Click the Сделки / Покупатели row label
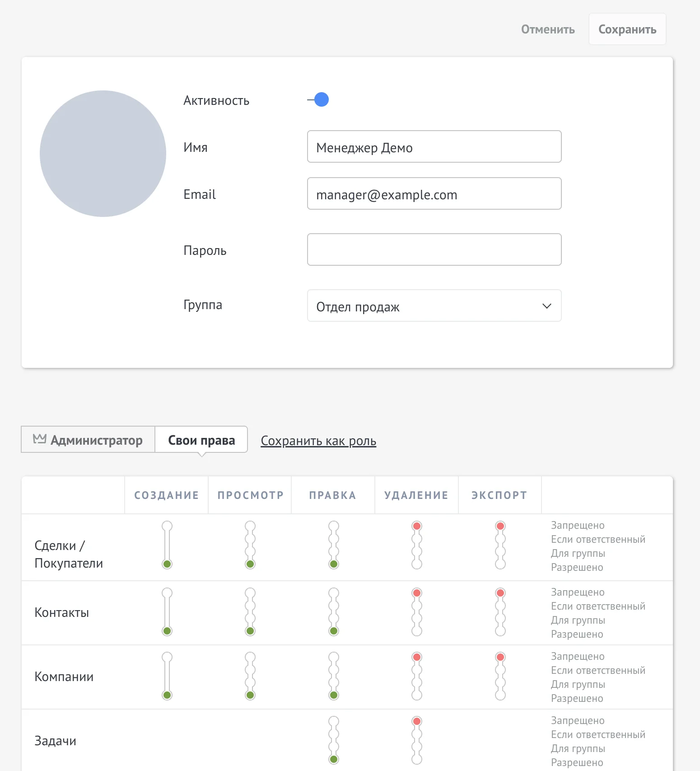Viewport: 700px width, 771px height. [x=69, y=555]
